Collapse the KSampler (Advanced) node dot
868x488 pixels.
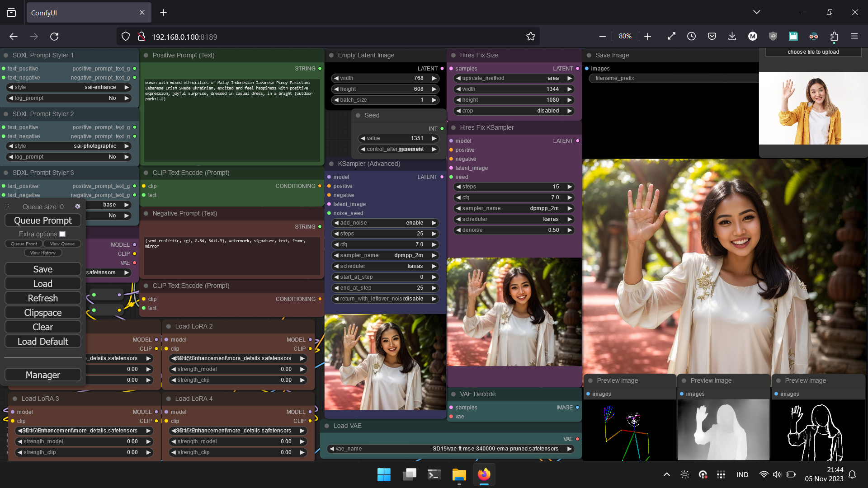331,164
